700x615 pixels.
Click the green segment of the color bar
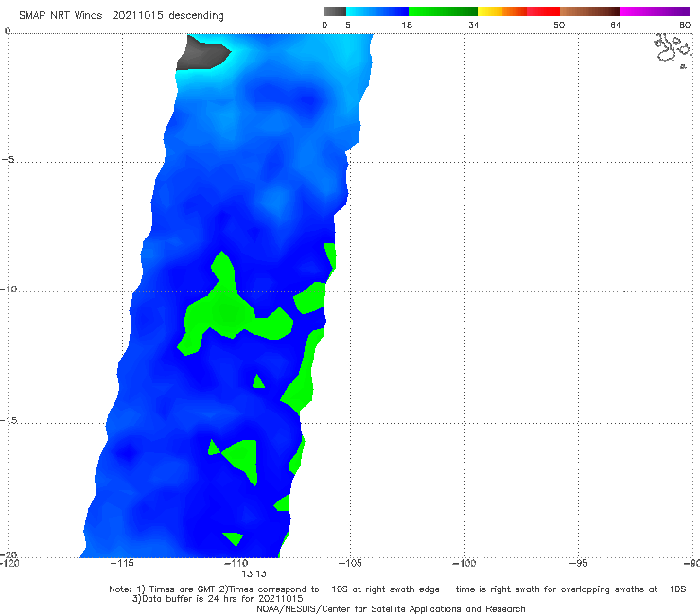click(443, 11)
